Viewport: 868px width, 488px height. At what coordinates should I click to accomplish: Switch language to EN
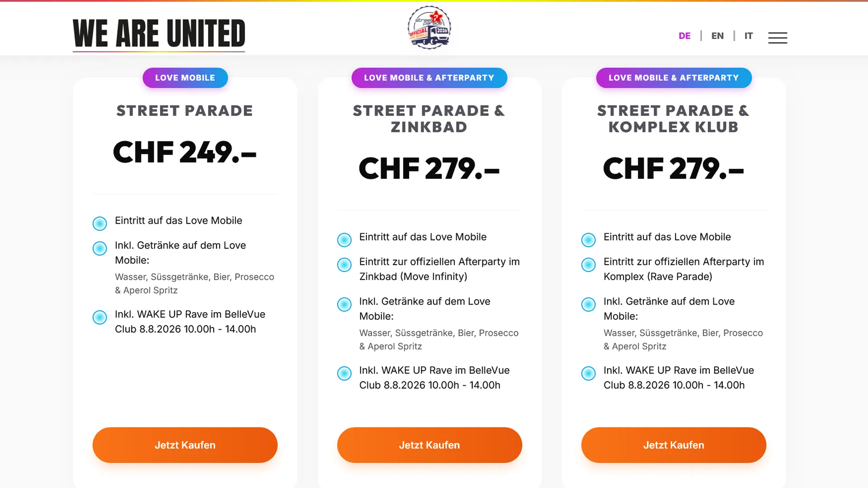click(x=717, y=36)
